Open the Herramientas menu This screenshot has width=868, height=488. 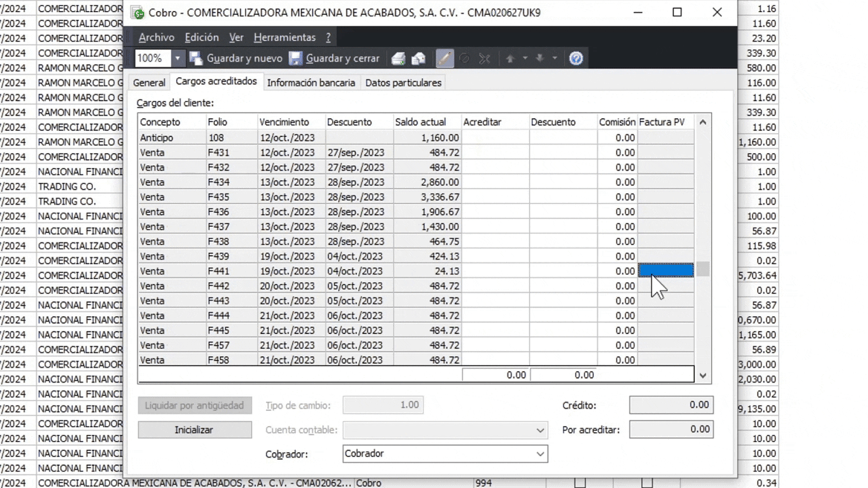pos(285,37)
